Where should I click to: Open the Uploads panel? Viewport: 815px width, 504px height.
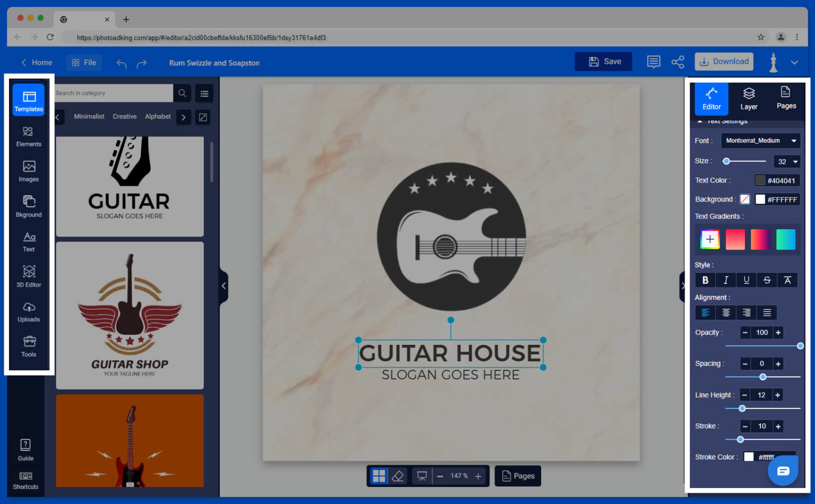pyautogui.click(x=29, y=312)
